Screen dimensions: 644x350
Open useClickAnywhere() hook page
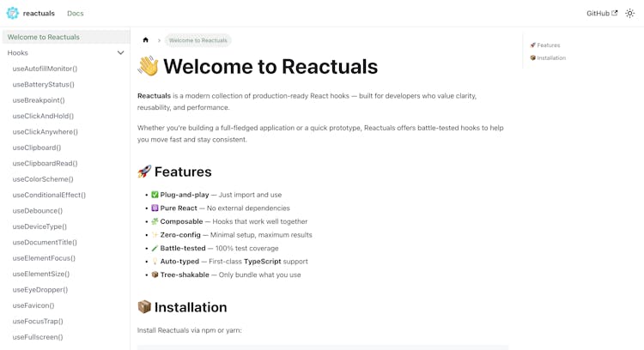tap(46, 132)
